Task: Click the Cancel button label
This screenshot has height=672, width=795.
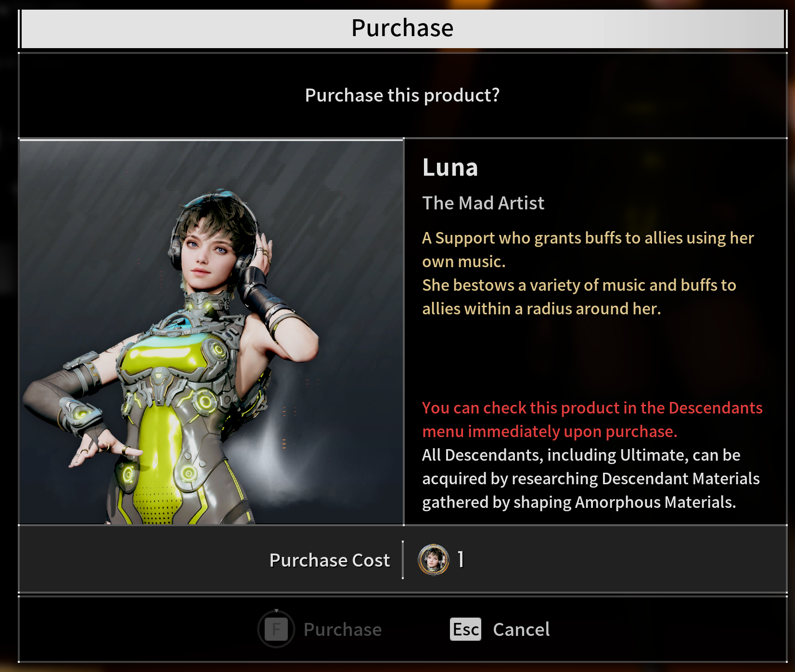Action: (x=521, y=629)
